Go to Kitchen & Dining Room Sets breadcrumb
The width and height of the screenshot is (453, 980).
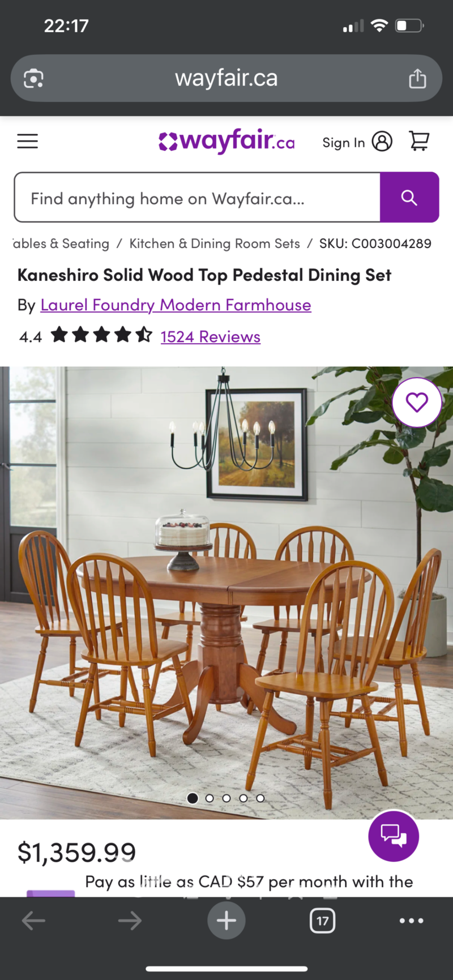click(215, 243)
